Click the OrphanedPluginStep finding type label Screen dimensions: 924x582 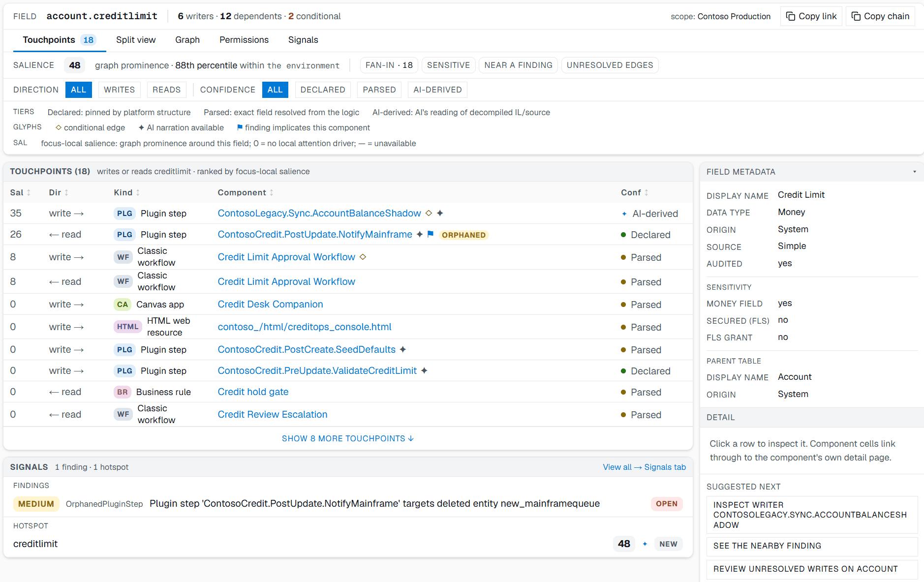pos(104,504)
